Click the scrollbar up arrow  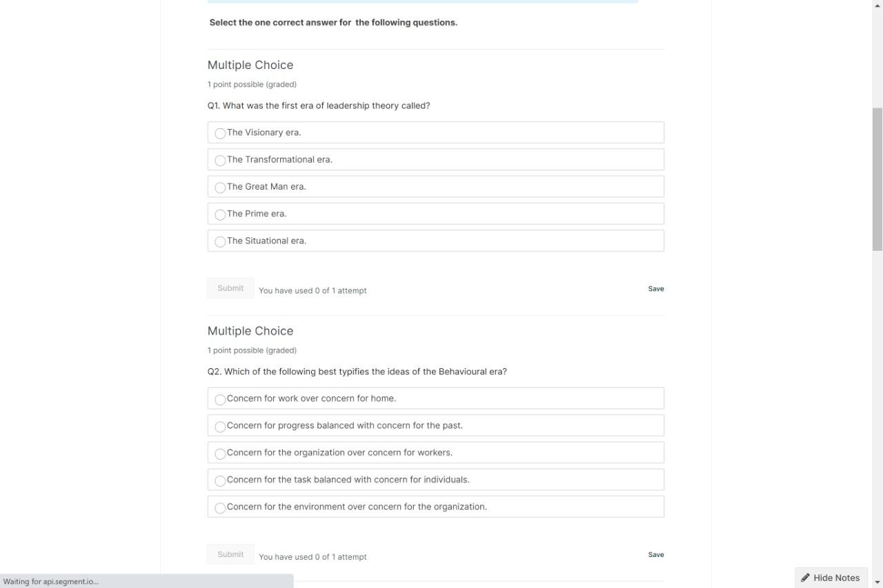click(x=877, y=6)
